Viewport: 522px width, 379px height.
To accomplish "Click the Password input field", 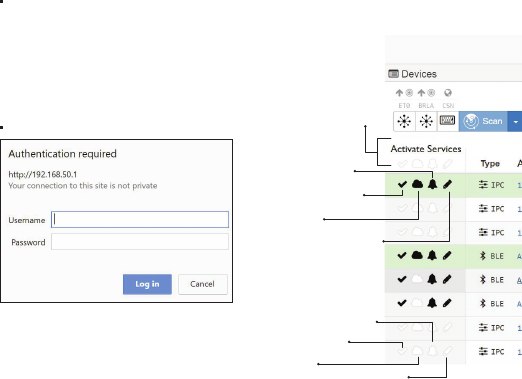I will (140, 242).
